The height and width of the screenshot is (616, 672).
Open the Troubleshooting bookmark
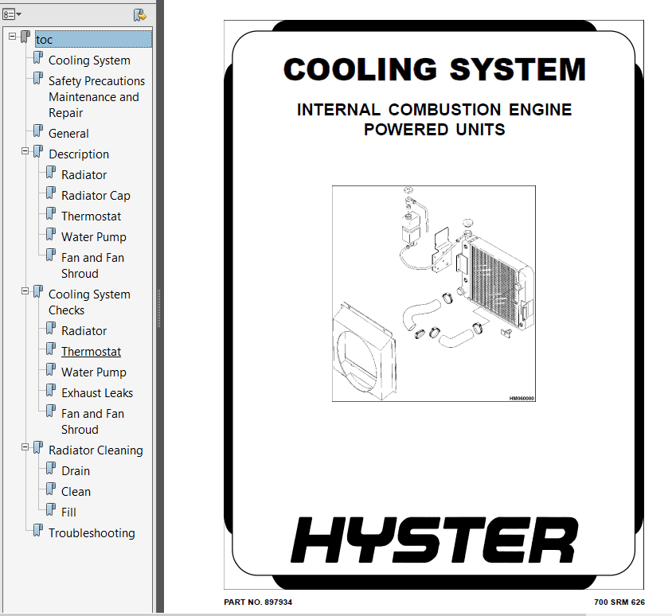tap(92, 533)
